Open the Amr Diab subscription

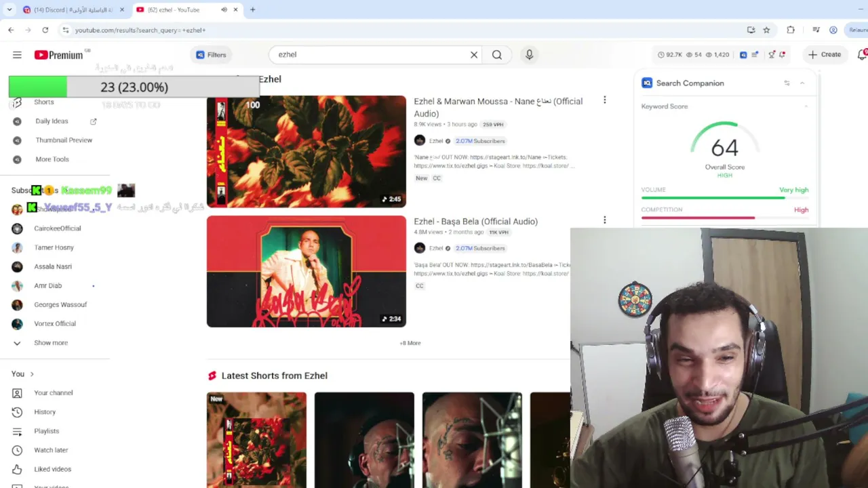click(48, 285)
